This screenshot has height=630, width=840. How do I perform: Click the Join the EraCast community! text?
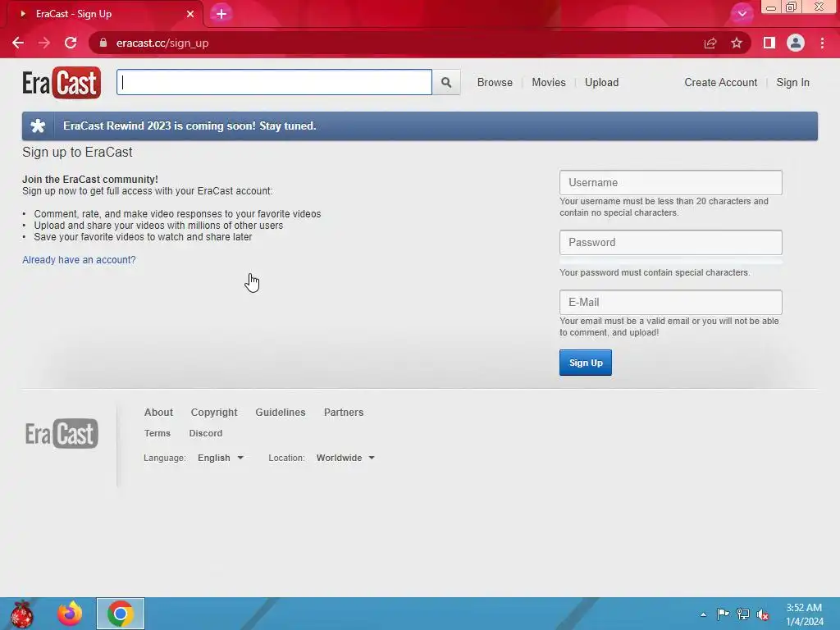tap(90, 180)
